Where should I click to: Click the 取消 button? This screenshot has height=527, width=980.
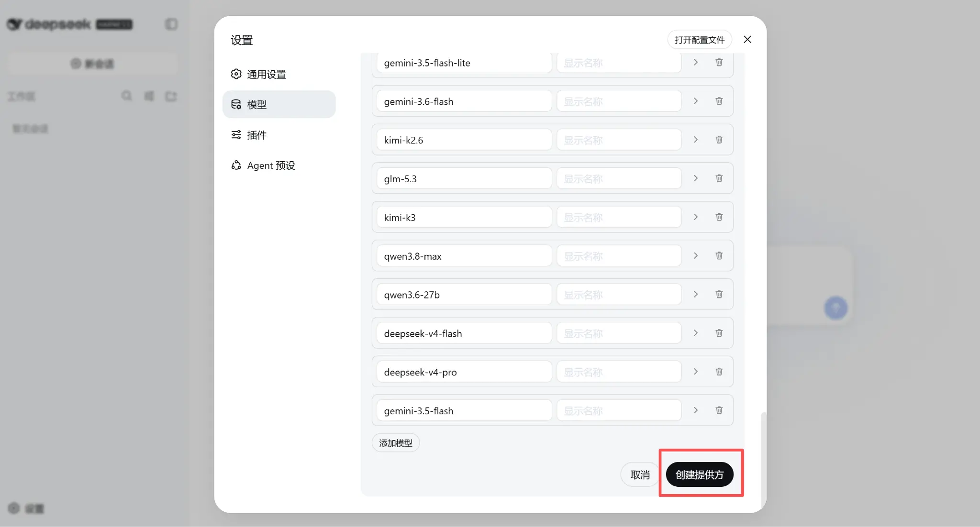640,474
